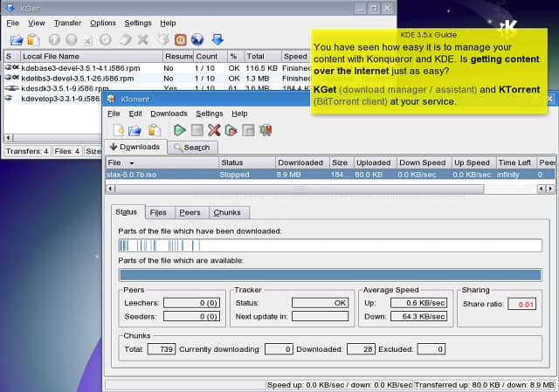Click the KGet blue download arrow icon

point(217,39)
